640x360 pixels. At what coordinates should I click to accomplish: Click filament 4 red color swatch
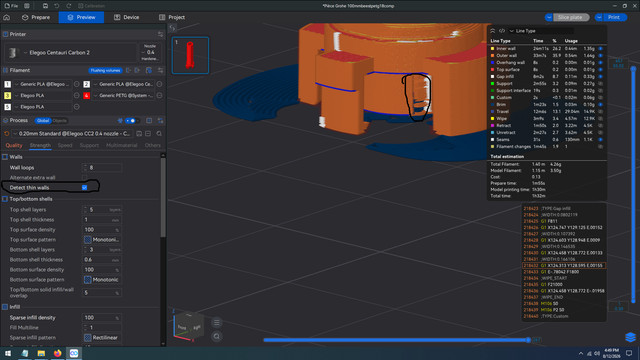pos(87,96)
